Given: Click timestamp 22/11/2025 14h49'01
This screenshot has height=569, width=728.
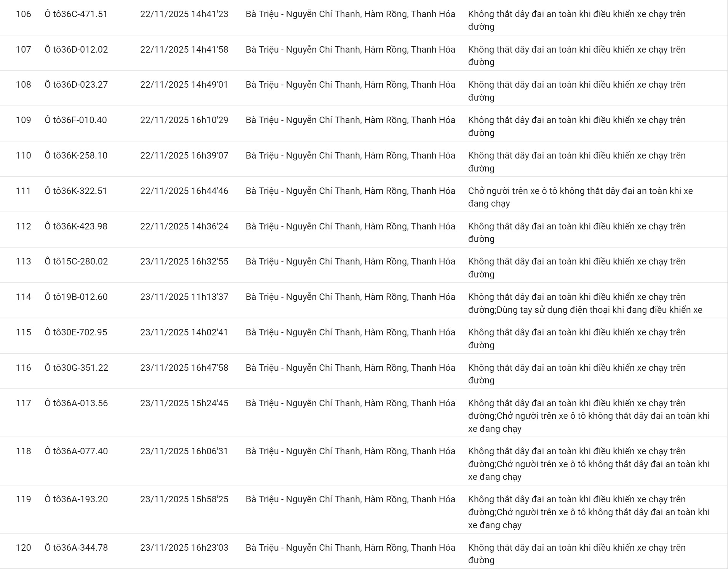Looking at the screenshot, I should point(184,85).
